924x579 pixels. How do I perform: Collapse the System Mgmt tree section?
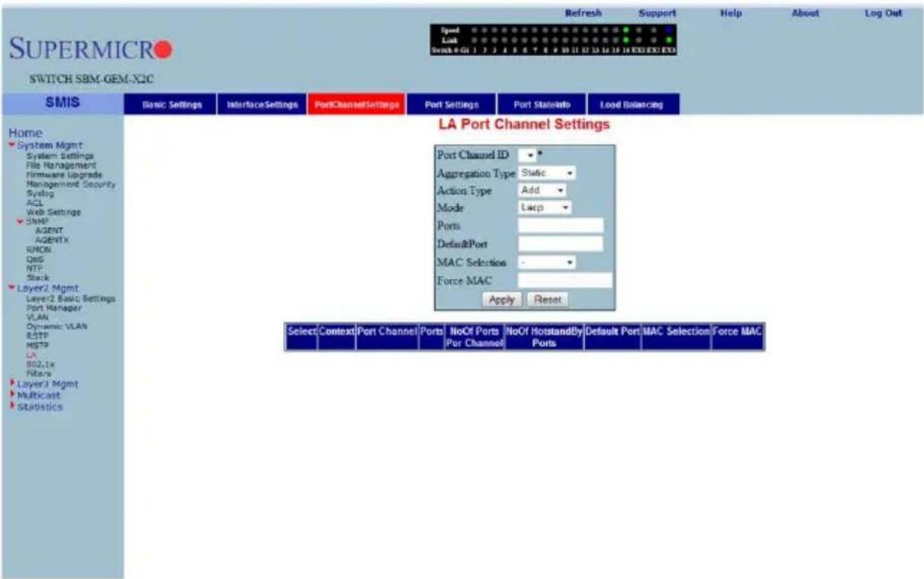(10, 145)
